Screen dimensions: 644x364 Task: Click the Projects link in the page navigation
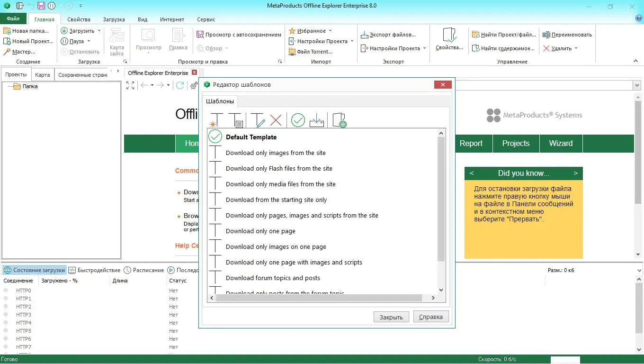[x=516, y=144]
